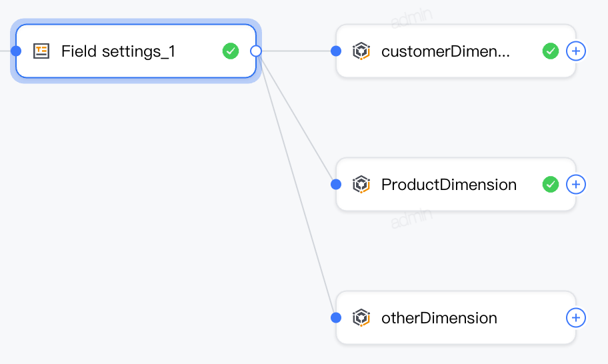
Task: Add a node after otherDimension
Action: click(576, 318)
